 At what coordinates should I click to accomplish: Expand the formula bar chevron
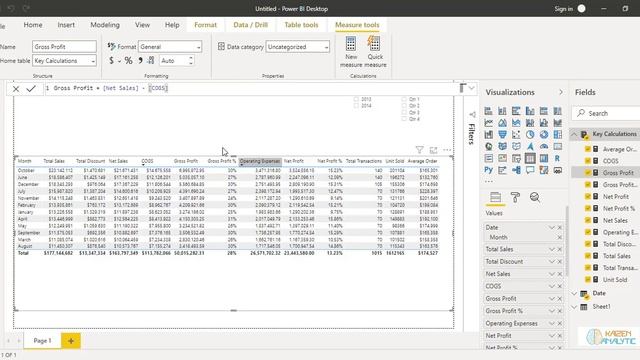pyautogui.click(x=471, y=88)
